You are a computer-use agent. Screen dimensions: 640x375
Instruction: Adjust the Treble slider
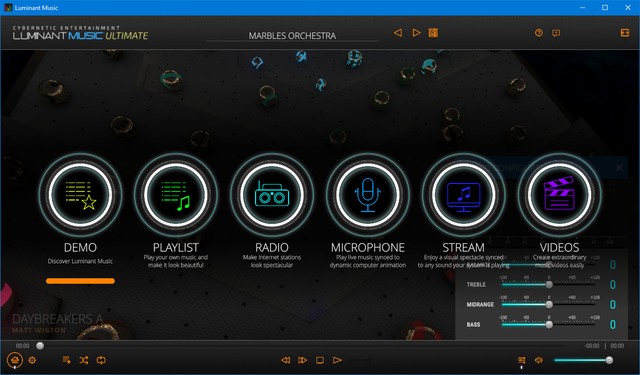[548, 284]
